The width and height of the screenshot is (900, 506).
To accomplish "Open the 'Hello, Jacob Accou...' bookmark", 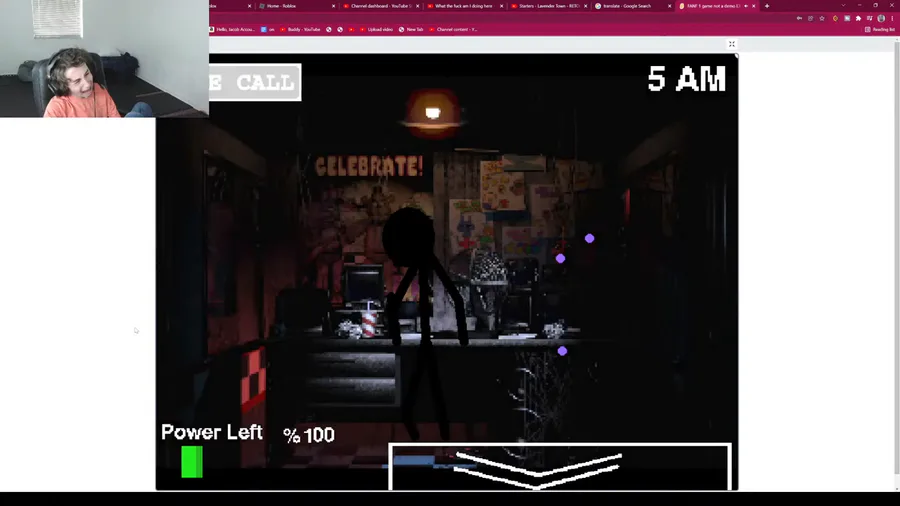I will point(232,29).
